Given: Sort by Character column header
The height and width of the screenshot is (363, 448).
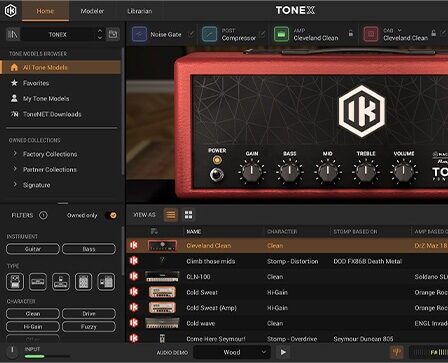Looking at the screenshot, I should [282, 231].
